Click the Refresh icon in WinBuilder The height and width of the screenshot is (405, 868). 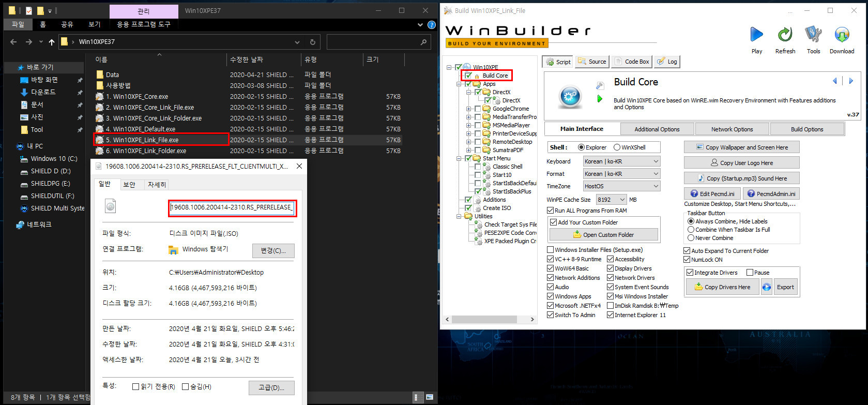[x=785, y=35]
